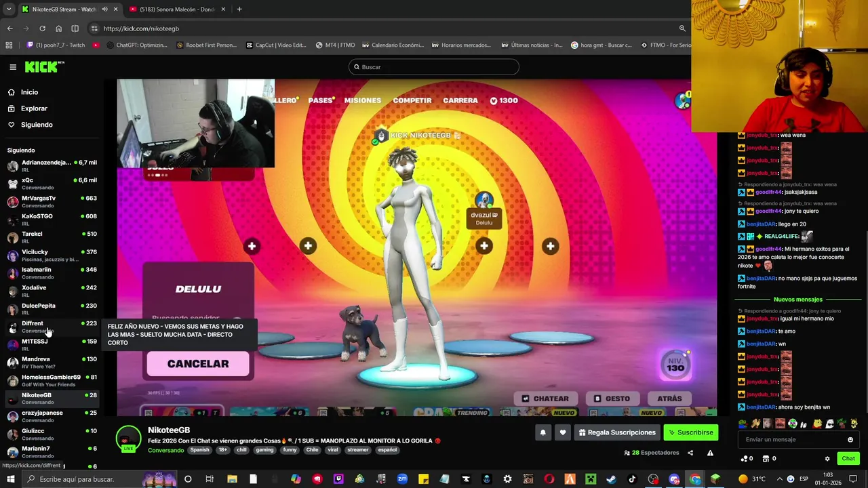Close the Sonora Malecón YouTube tab
Image resolution: width=868 pixels, height=488 pixels.
[224, 9]
